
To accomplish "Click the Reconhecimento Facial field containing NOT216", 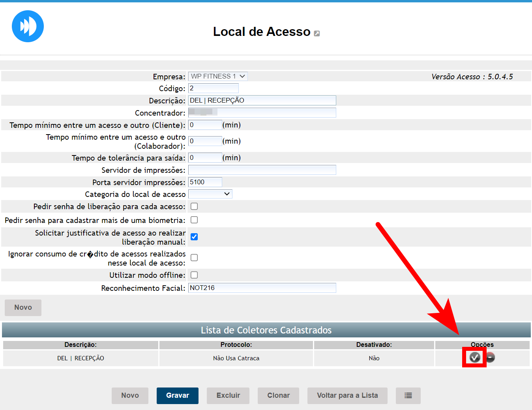I will click(262, 288).
